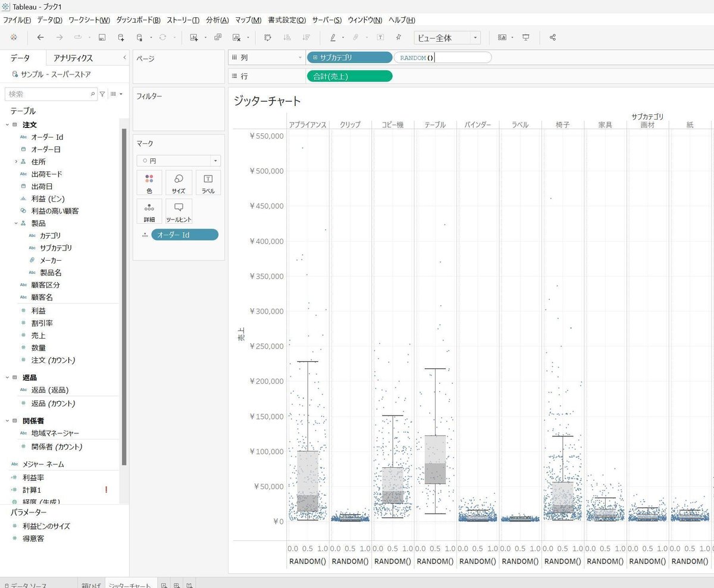Click filter icon beside the search field
Viewport: 714px width, 588px height.
click(102, 94)
